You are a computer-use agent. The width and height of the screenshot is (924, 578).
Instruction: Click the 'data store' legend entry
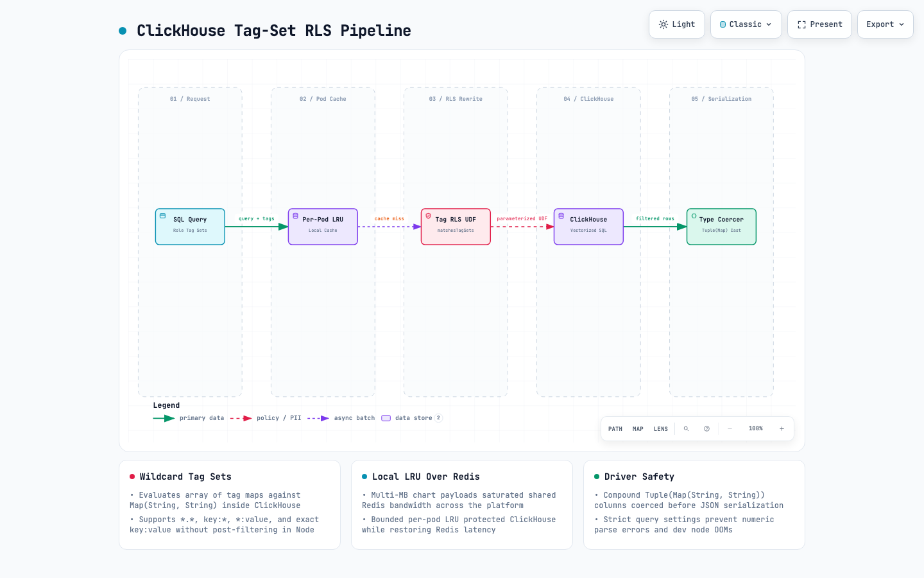click(413, 418)
